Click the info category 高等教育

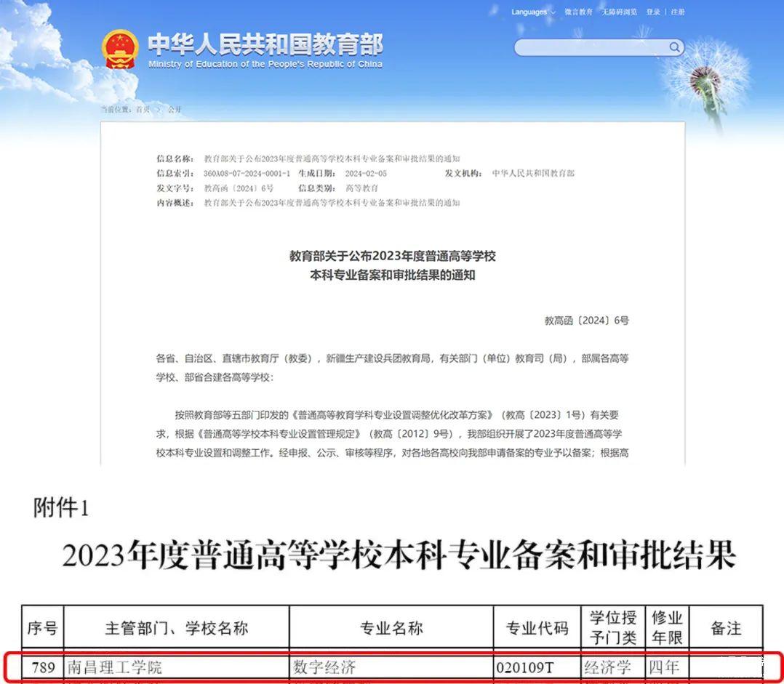pos(361,188)
